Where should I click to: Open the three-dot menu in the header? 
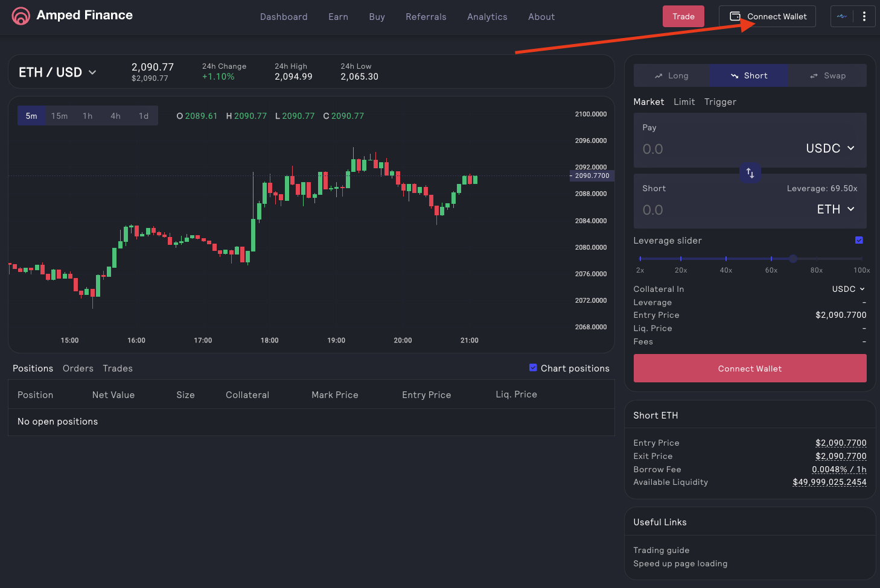(864, 16)
